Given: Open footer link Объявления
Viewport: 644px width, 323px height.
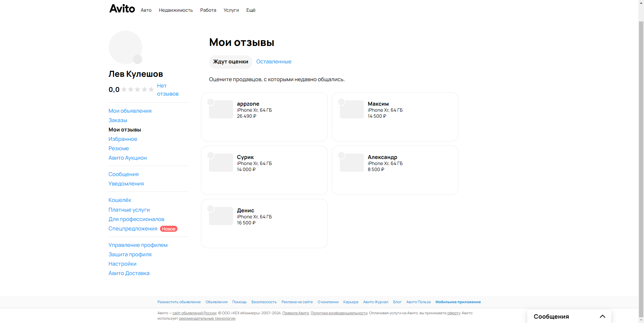Looking at the screenshot, I should (x=216, y=302).
